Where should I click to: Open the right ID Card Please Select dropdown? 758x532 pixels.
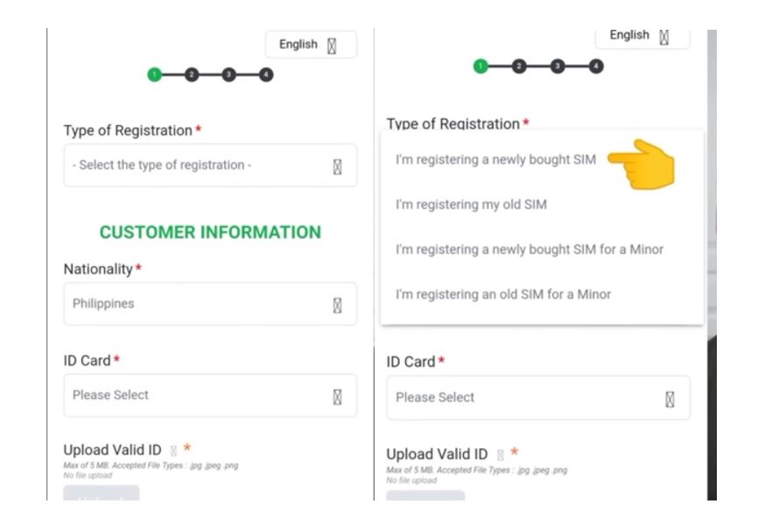point(538,397)
